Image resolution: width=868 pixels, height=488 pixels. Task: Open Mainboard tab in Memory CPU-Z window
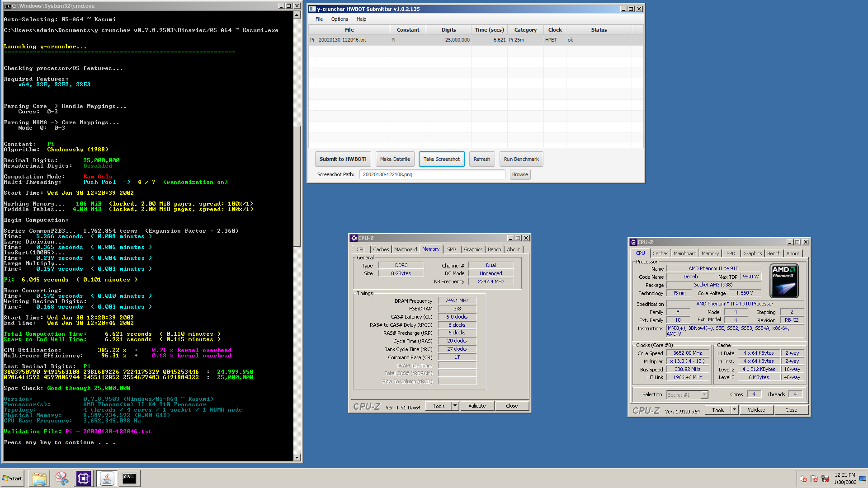coord(406,249)
